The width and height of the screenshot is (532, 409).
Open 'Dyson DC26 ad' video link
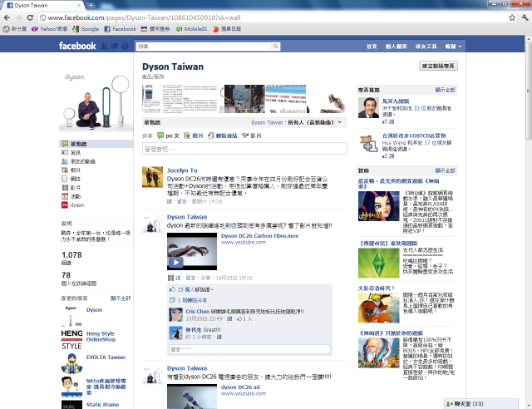click(x=240, y=387)
